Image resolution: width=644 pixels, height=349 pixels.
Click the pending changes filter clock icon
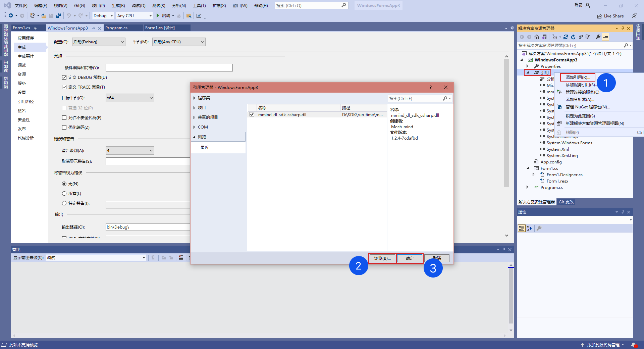coord(555,37)
